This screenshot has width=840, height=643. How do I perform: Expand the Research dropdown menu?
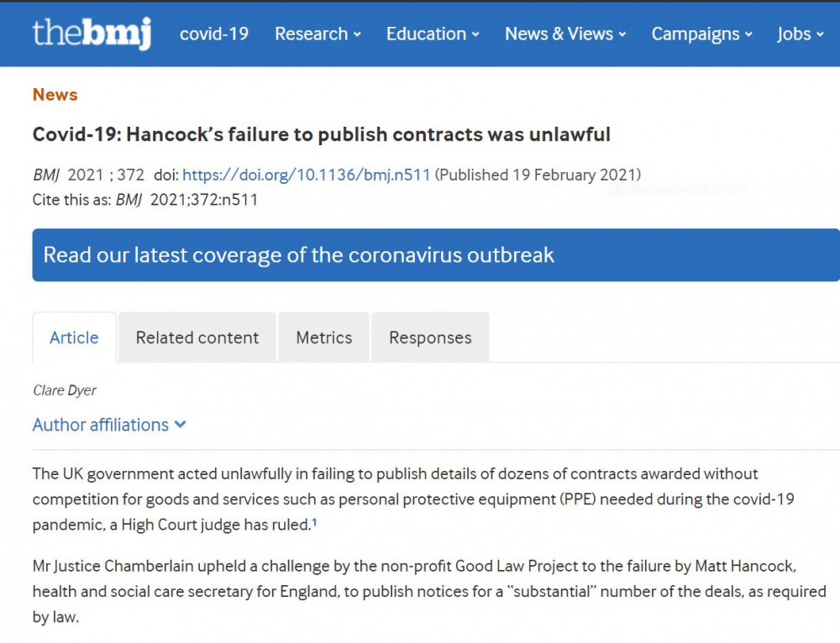(318, 34)
